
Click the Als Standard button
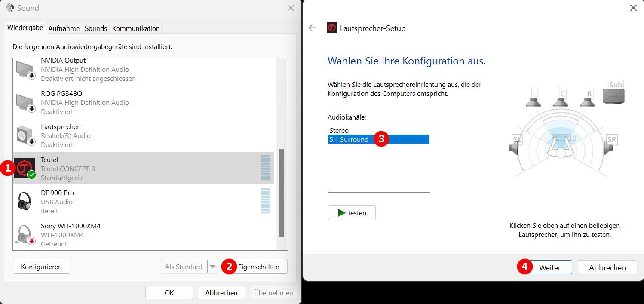click(184, 267)
